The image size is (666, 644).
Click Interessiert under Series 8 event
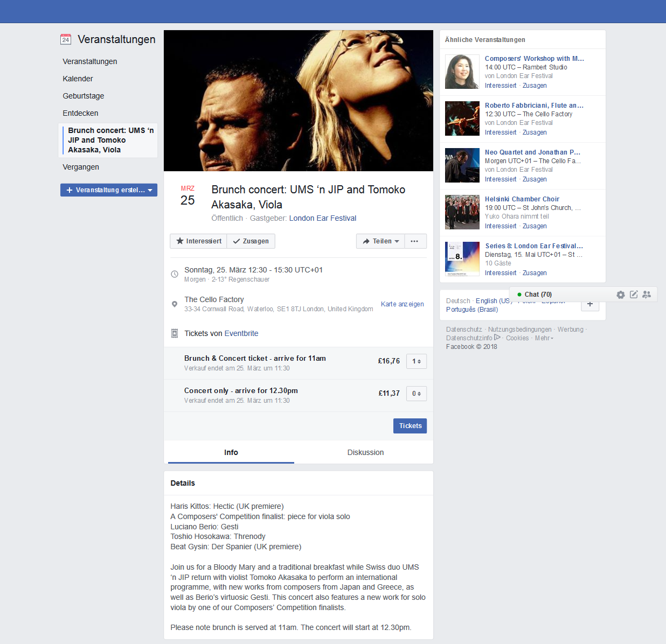(501, 273)
